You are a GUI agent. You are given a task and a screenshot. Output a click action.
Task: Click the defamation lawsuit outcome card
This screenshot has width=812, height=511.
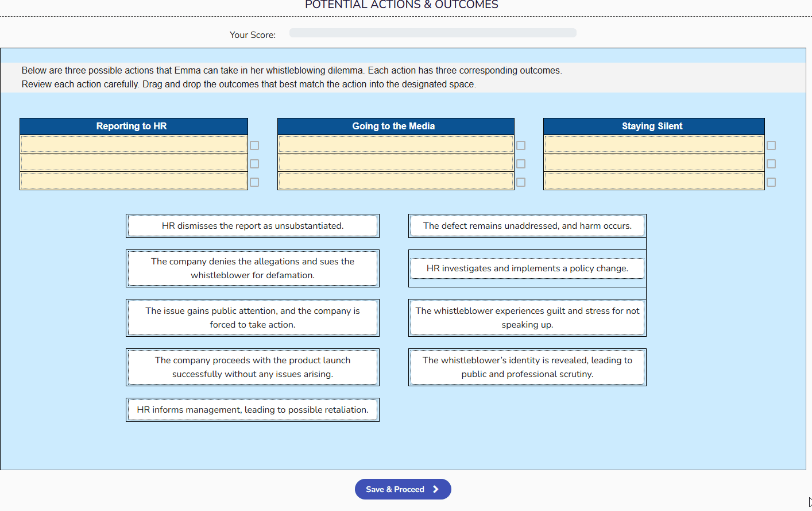(253, 268)
